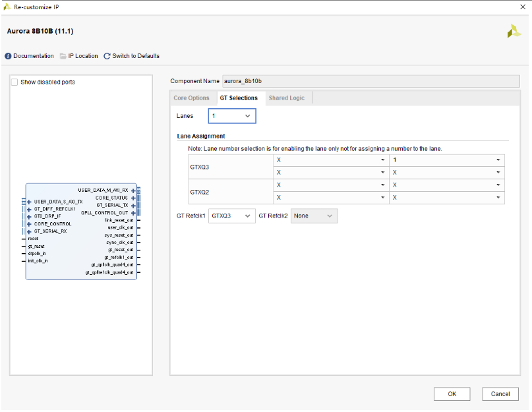Open the Documentation info icon
This screenshot has width=532, height=412.
(x=8, y=56)
